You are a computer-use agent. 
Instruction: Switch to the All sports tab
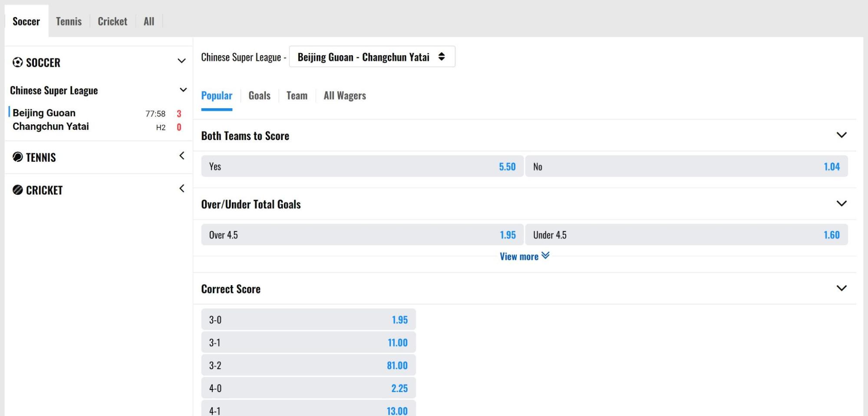[x=149, y=21]
